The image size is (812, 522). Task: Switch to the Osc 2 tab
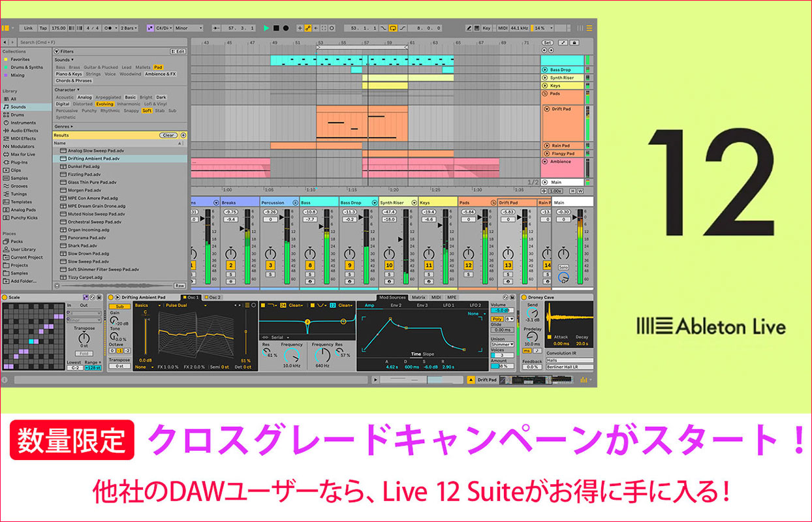pyautogui.click(x=213, y=297)
